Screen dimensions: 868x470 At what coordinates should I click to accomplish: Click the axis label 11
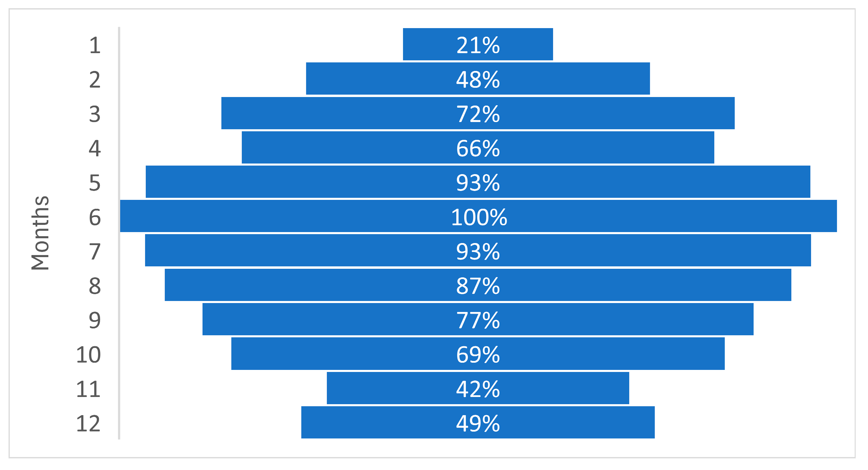coord(88,389)
